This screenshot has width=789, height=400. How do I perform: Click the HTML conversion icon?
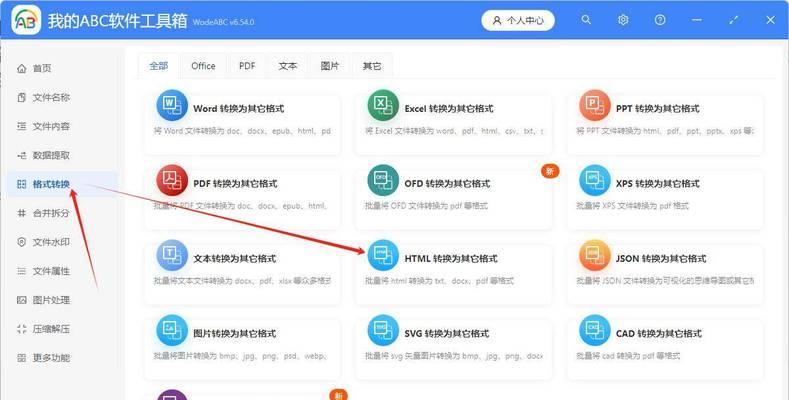point(383,255)
